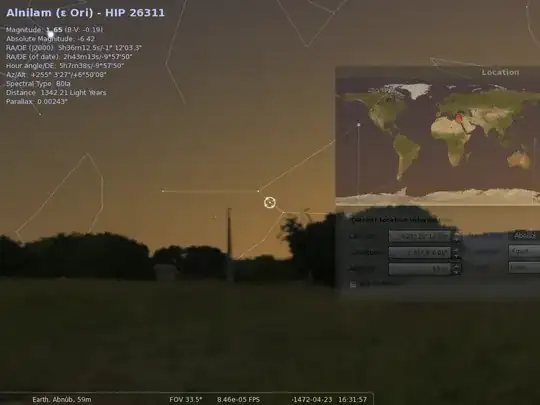540x405 pixels.
Task: Click the FOV 33.5° readout
Action: [186, 399]
